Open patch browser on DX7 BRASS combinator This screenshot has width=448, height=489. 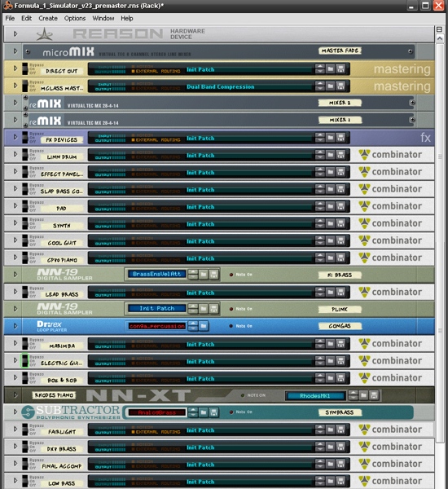pyautogui.click(x=330, y=447)
